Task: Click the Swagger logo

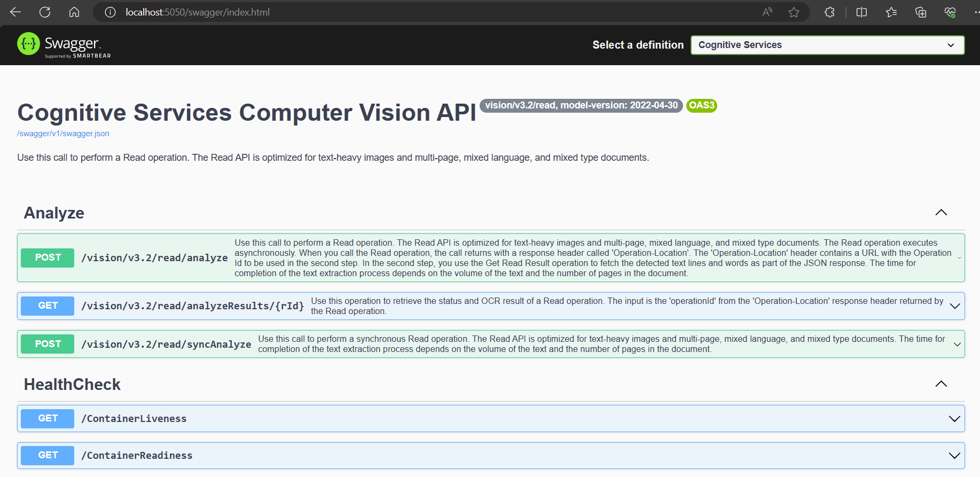Action: [64, 45]
